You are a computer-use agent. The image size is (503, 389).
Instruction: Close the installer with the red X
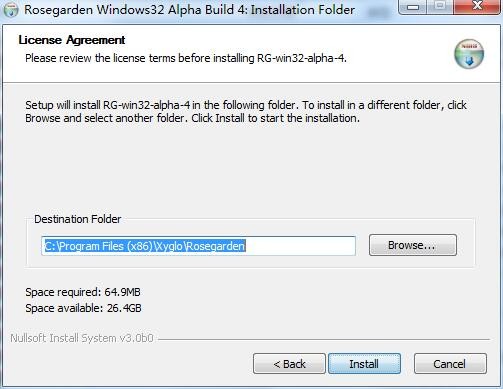pos(477,6)
